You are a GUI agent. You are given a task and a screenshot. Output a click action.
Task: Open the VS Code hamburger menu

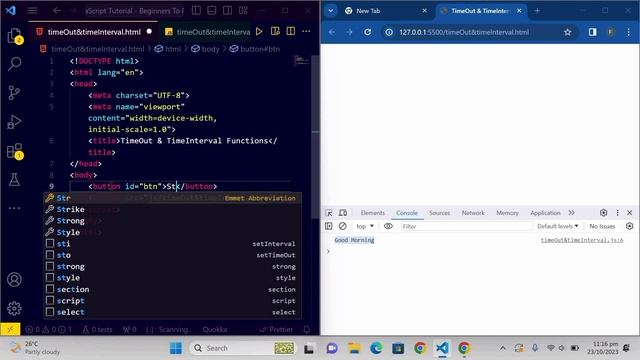tap(33, 11)
